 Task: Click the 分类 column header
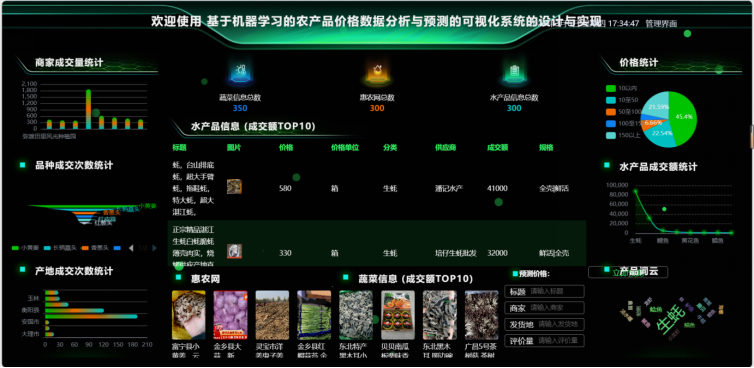click(x=390, y=148)
